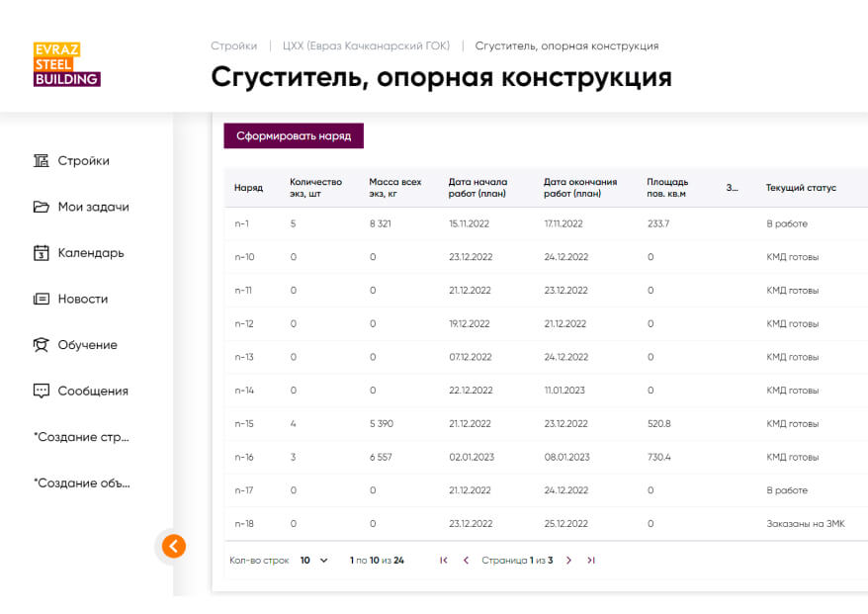Sort by Площадь пов. кв.м header

[x=667, y=188]
